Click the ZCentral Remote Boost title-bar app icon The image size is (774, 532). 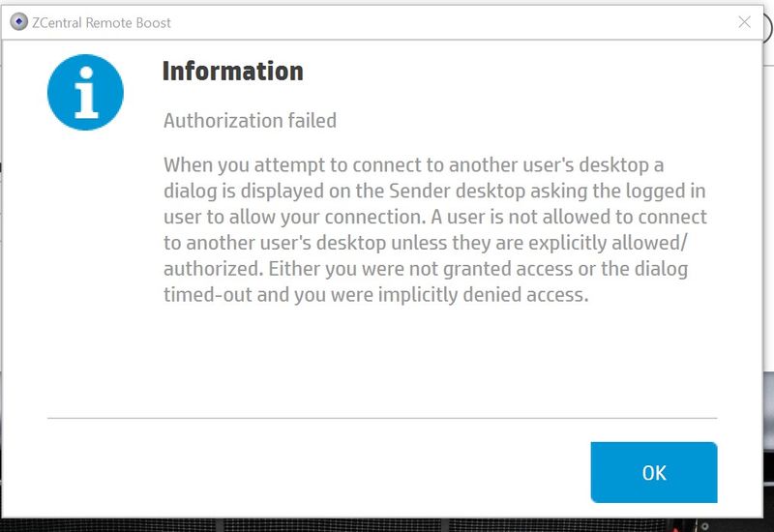click(17, 22)
